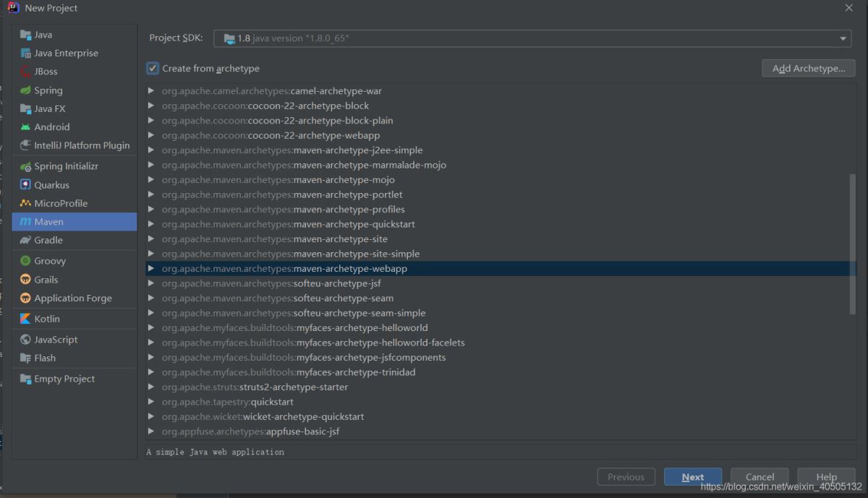
Task: Expand cocoon-22-archetype-block node
Action: click(151, 106)
